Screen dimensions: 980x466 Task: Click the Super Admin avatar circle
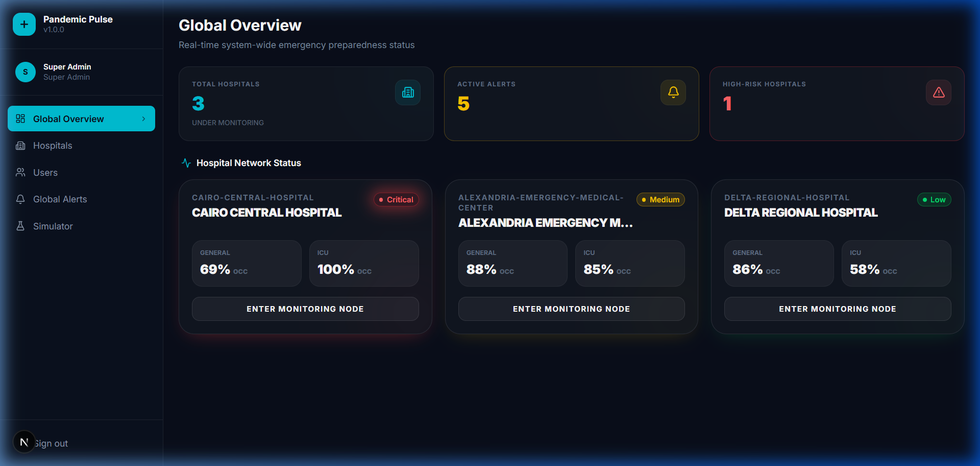point(26,72)
